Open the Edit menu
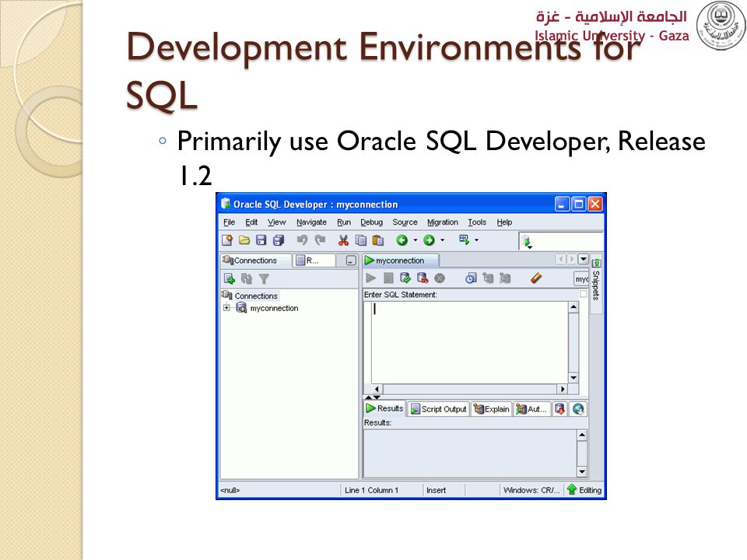This screenshot has height=560, width=747. click(251, 222)
